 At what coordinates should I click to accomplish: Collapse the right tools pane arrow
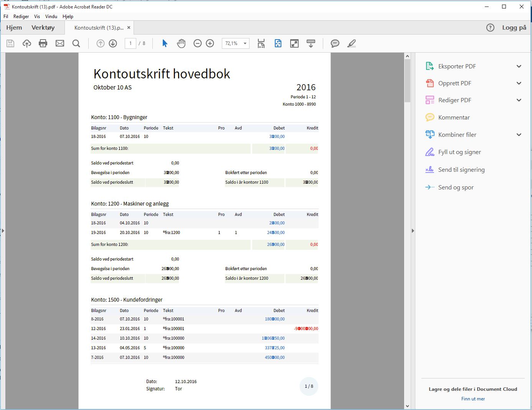click(x=413, y=231)
